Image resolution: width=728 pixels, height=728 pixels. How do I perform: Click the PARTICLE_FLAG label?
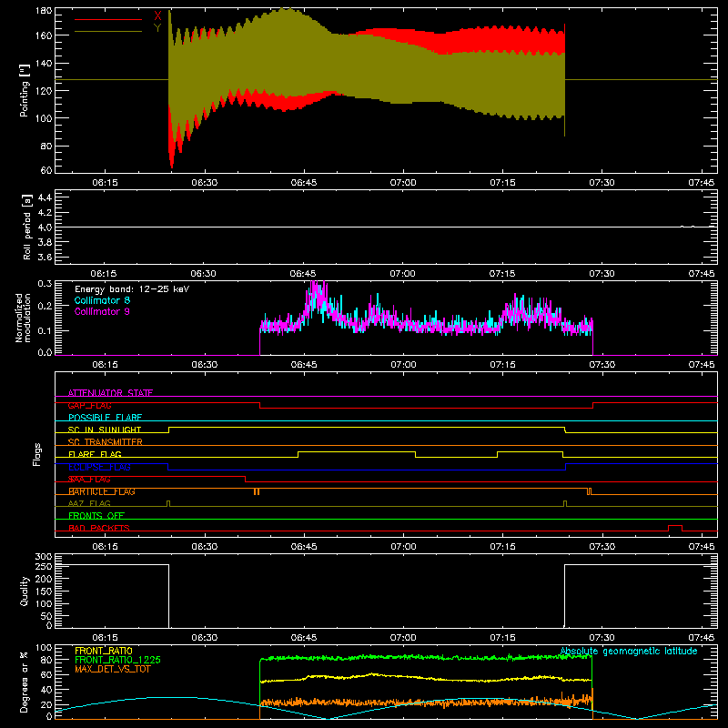[x=102, y=491]
